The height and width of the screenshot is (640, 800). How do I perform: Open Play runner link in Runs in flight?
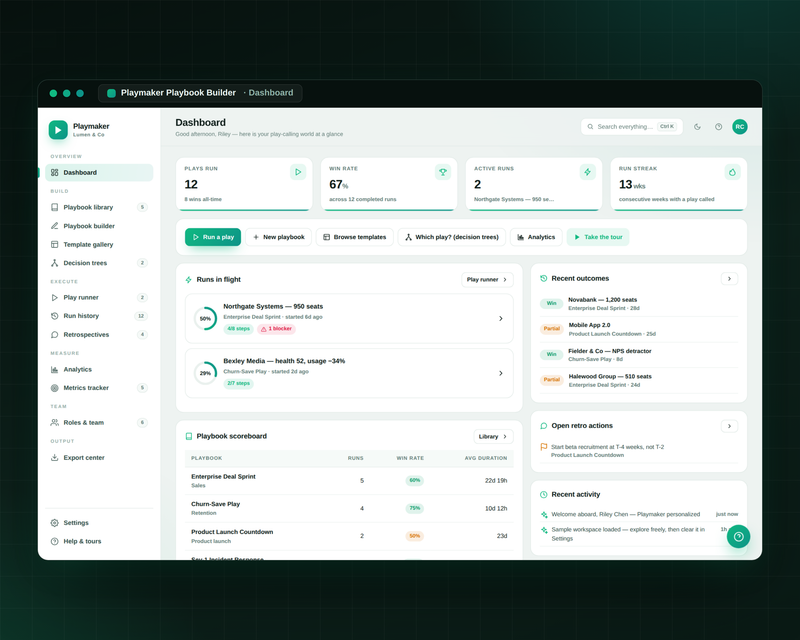487,280
